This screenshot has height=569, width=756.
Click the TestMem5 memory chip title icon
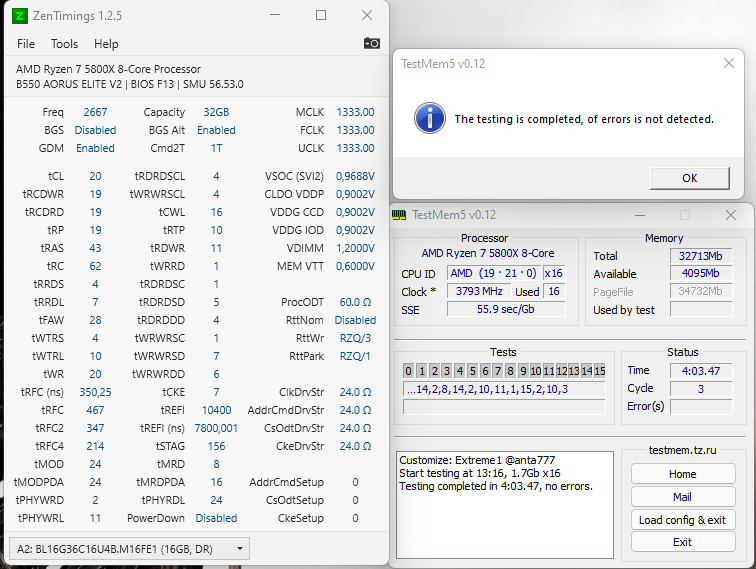pyautogui.click(x=399, y=215)
